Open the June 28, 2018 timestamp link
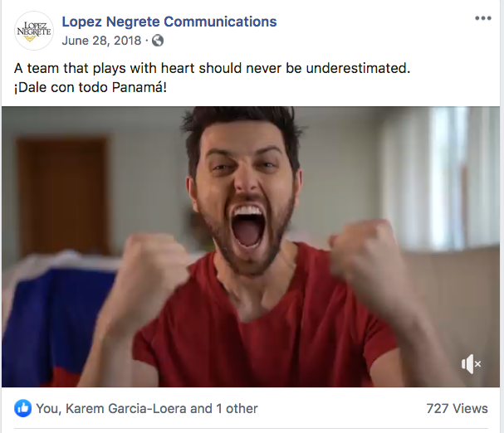 [x=101, y=41]
